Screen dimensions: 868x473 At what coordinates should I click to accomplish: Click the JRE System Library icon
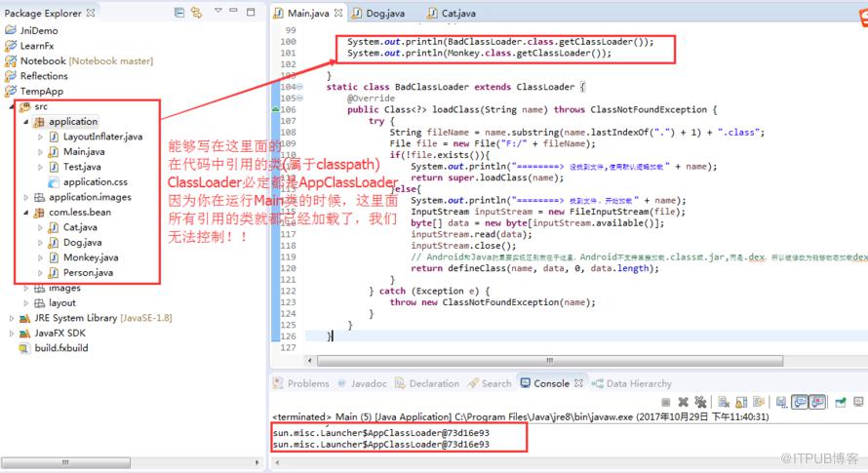24,318
